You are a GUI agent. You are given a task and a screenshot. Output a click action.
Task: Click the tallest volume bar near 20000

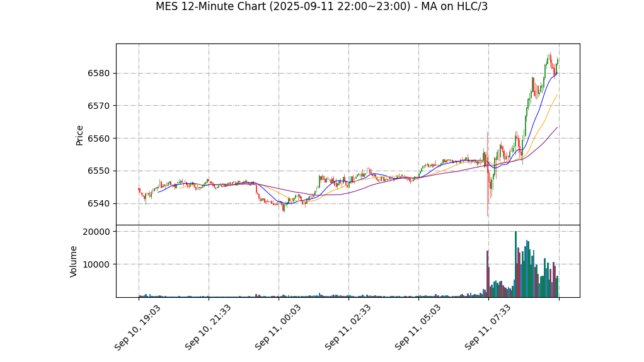pyautogui.click(x=516, y=264)
